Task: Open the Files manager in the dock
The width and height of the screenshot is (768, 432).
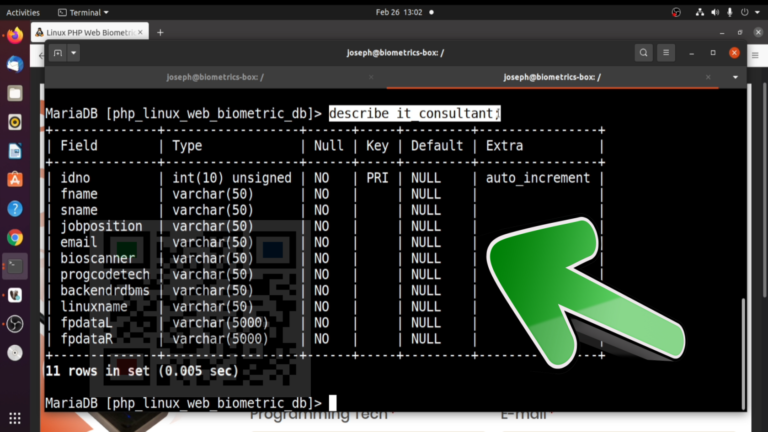Action: tap(15, 93)
